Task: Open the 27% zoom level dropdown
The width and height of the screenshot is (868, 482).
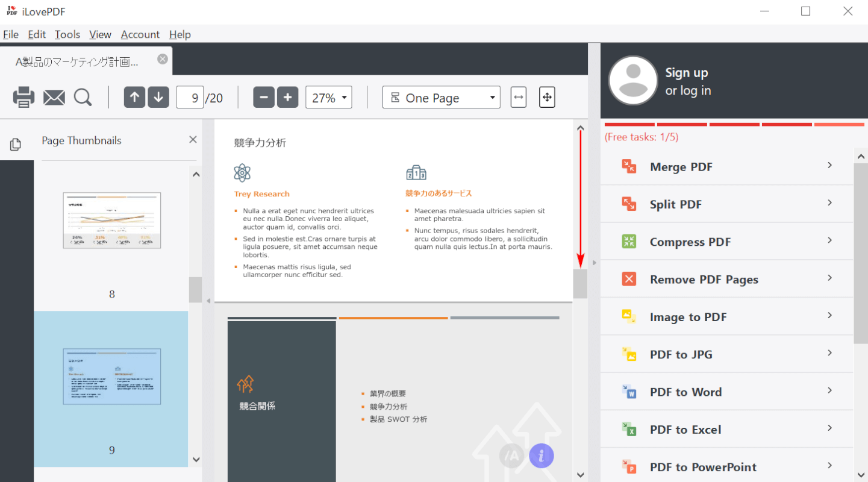Action: pyautogui.click(x=328, y=98)
